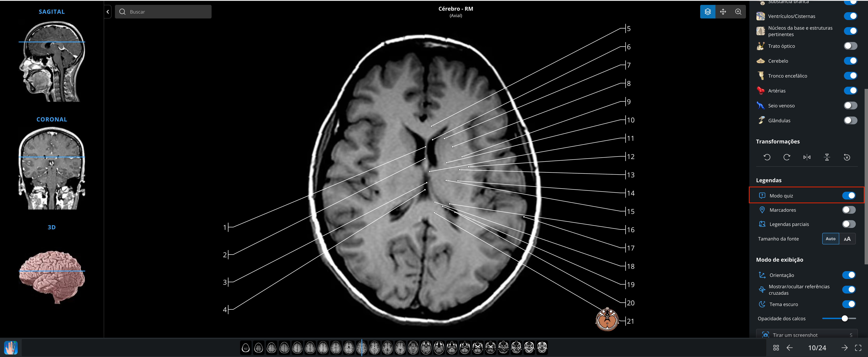The height and width of the screenshot is (357, 868).
Task: Hide the Tronco encefálico layer
Action: pyautogui.click(x=851, y=76)
